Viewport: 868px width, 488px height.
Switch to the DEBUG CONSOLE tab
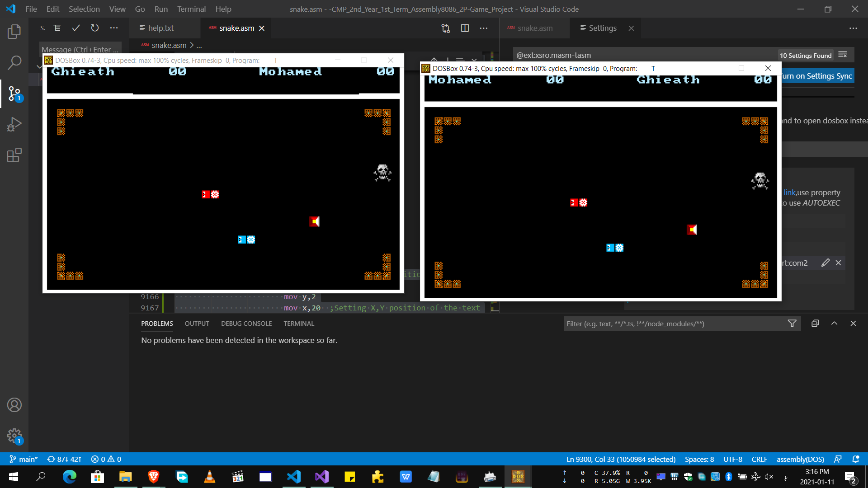click(x=246, y=324)
